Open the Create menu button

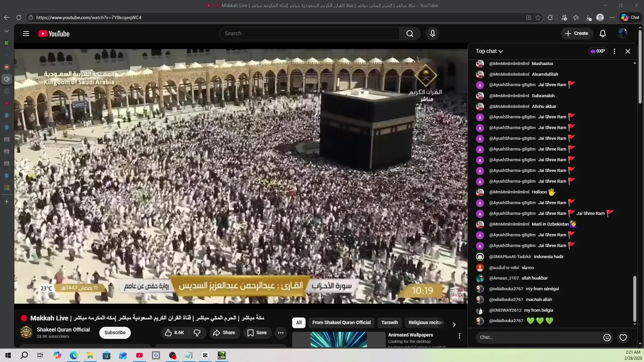(x=577, y=34)
